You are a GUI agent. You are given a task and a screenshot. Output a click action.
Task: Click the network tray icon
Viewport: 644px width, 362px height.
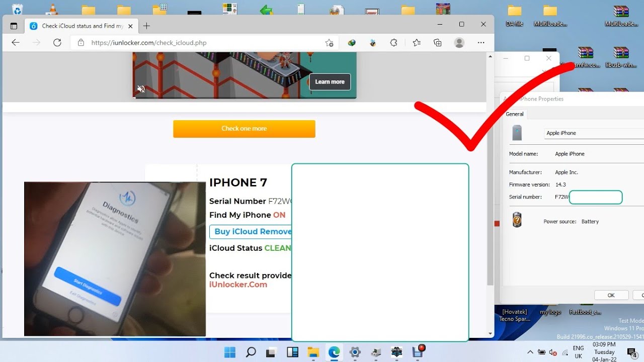(x=565, y=352)
